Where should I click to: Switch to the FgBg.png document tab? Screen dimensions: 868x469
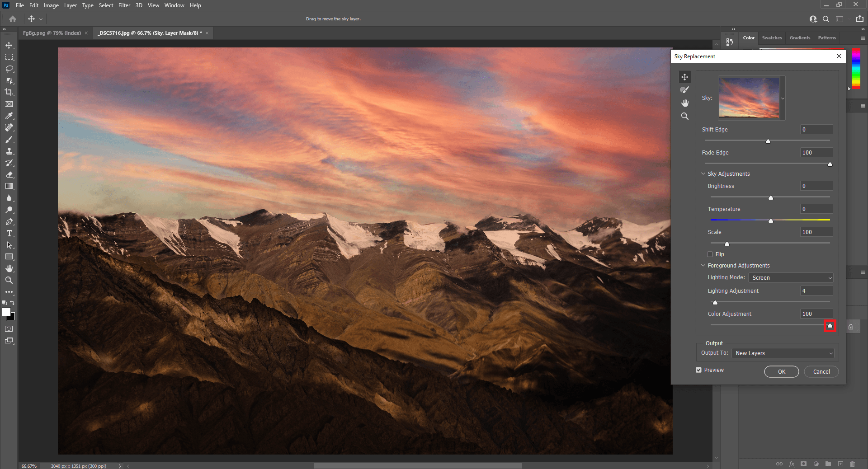pos(52,33)
